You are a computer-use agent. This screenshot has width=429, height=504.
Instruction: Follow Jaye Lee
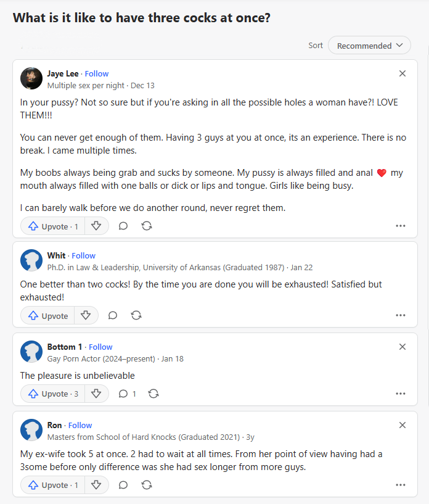click(x=97, y=73)
